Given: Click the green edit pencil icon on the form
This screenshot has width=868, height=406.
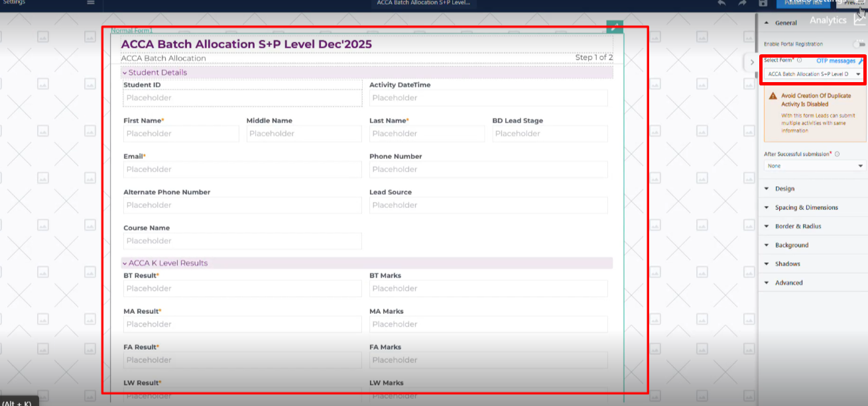Looking at the screenshot, I should coord(615,27).
